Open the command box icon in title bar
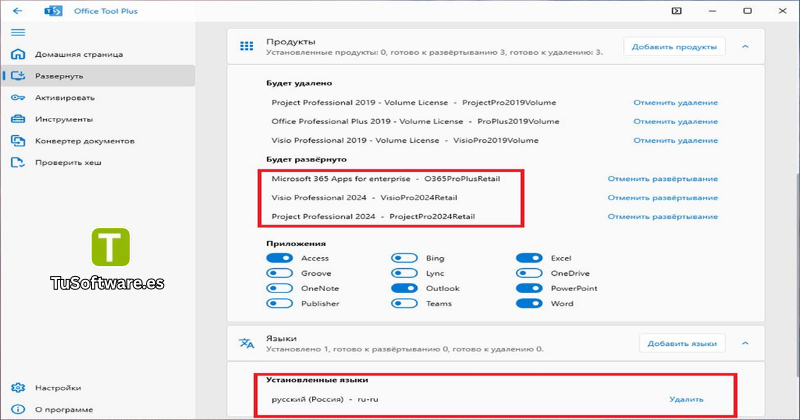This screenshot has height=420, width=800. (677, 11)
